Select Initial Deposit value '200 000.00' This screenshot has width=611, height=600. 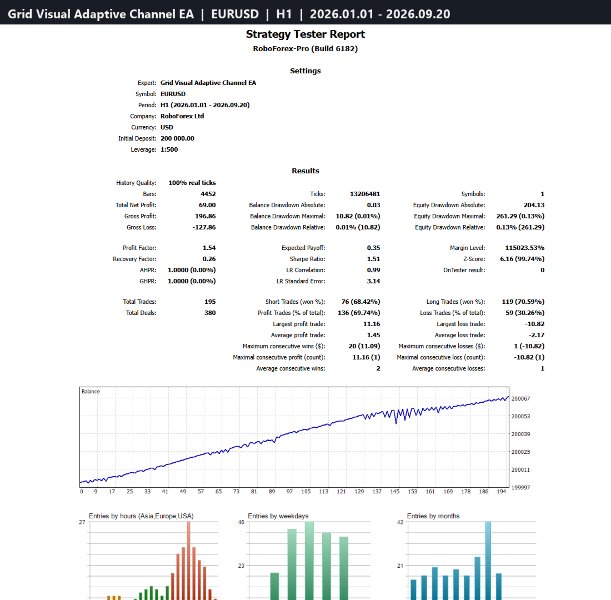tap(177, 138)
